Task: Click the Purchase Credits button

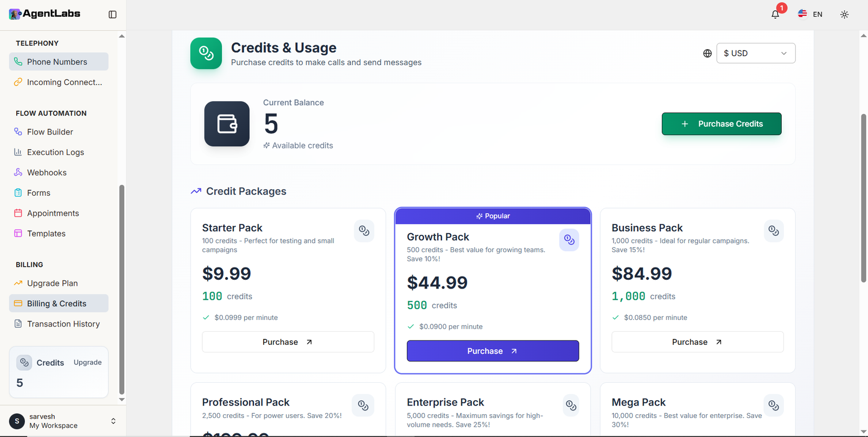Action: [x=722, y=124]
